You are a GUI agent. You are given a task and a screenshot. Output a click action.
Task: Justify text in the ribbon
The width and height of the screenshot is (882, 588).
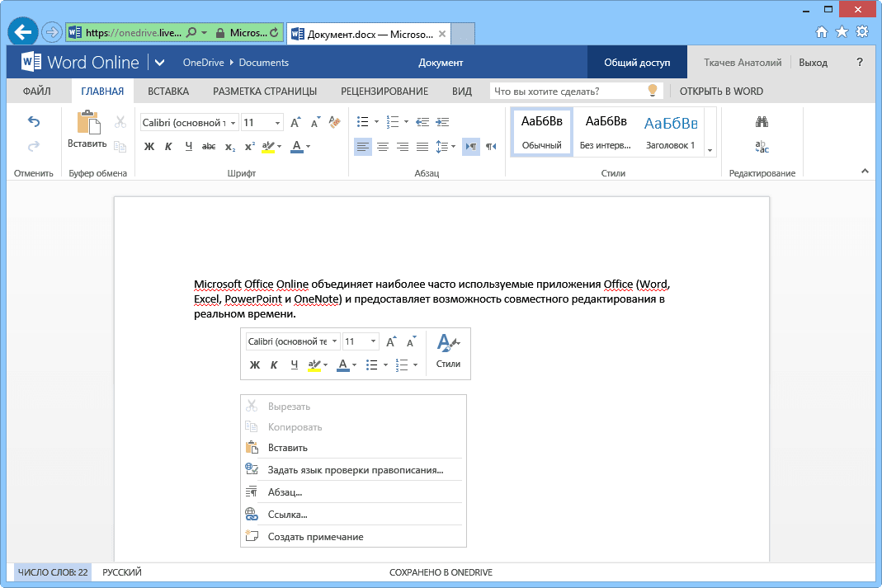click(x=422, y=147)
